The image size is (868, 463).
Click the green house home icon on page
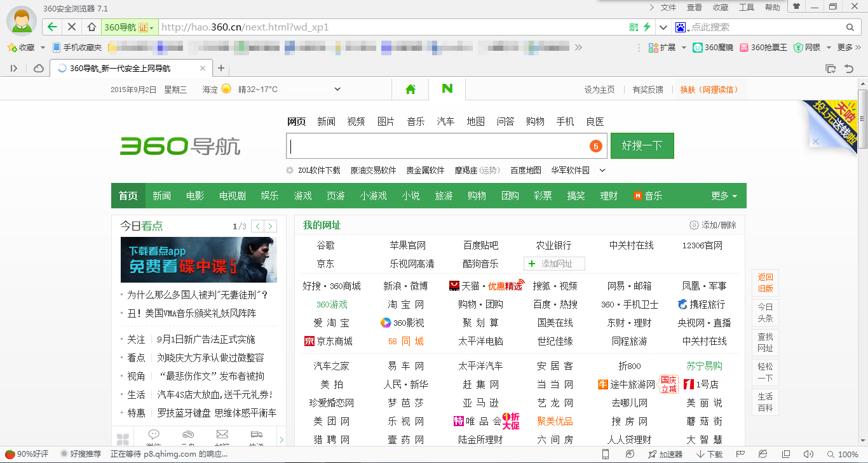click(410, 90)
